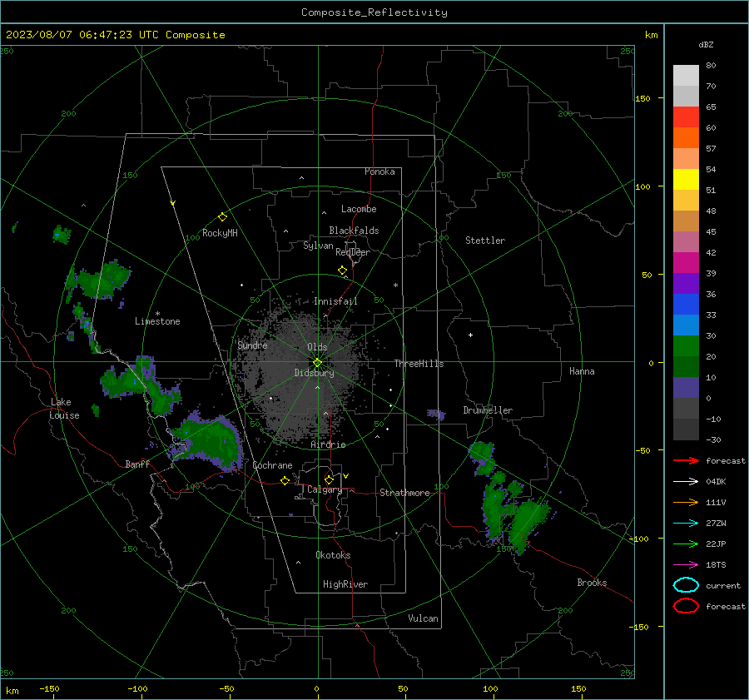Click the ThreeHills label
The height and width of the screenshot is (700, 749).
tap(419, 364)
